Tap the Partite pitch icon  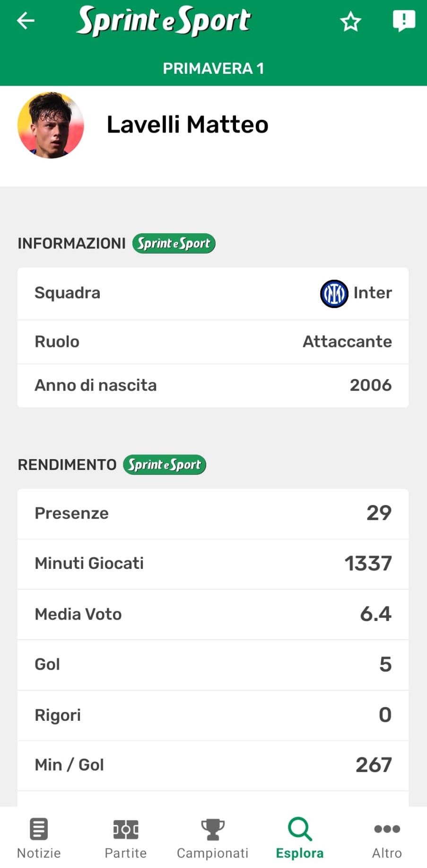(126, 829)
